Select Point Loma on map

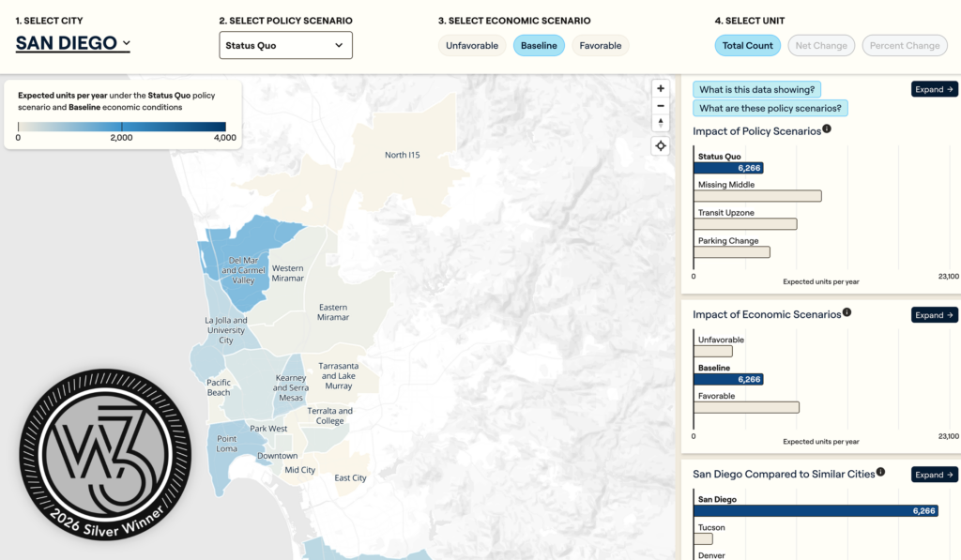[x=226, y=444]
